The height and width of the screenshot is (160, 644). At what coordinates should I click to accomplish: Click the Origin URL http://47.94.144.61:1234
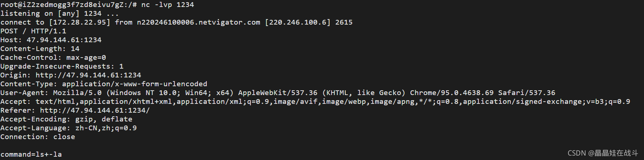coord(88,75)
